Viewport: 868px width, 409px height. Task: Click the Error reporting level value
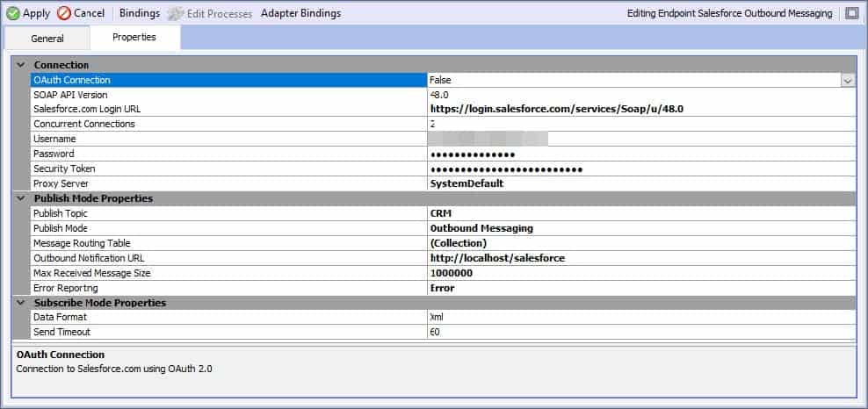[442, 288]
